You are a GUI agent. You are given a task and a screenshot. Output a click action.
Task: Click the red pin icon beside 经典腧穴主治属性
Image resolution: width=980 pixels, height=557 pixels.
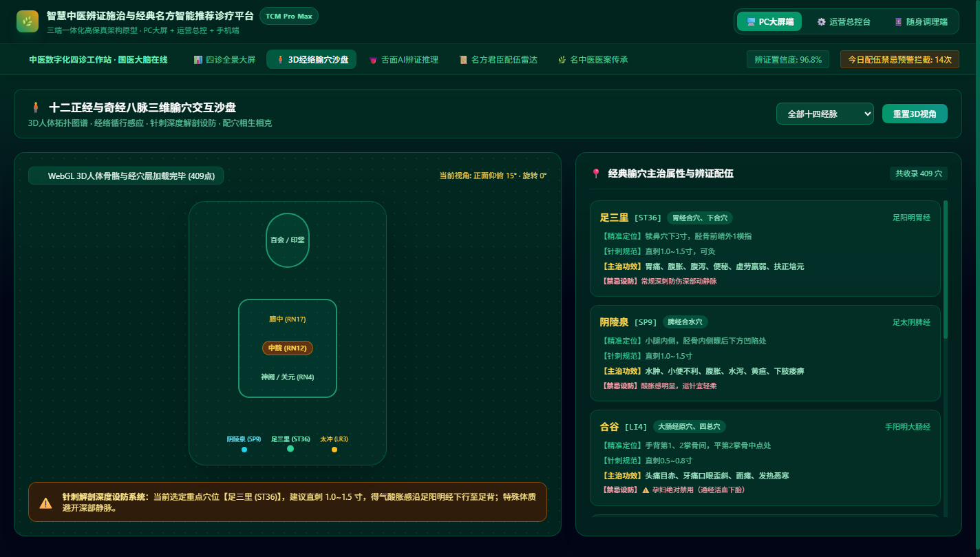596,174
